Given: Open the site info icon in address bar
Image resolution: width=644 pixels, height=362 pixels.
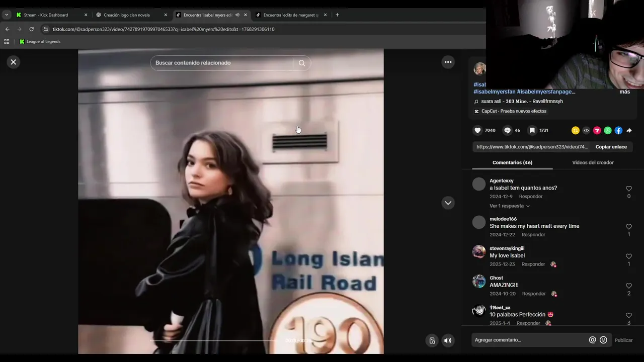Looking at the screenshot, I should 46,29.
